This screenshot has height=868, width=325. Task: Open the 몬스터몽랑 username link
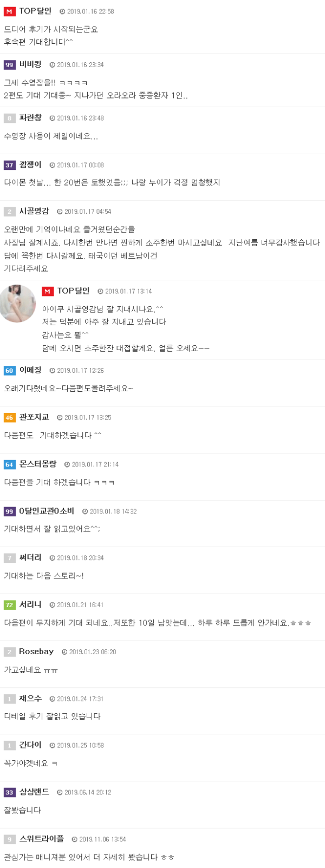pyautogui.click(x=38, y=464)
